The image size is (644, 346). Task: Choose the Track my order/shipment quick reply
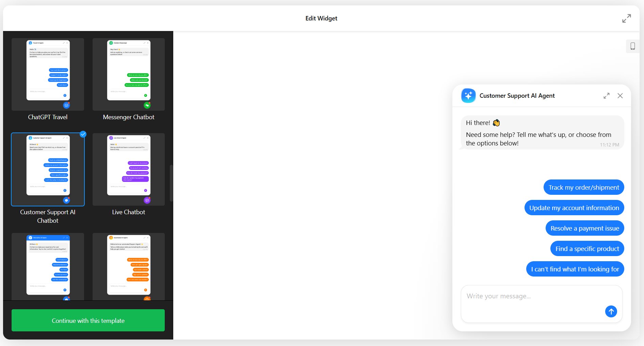583,187
